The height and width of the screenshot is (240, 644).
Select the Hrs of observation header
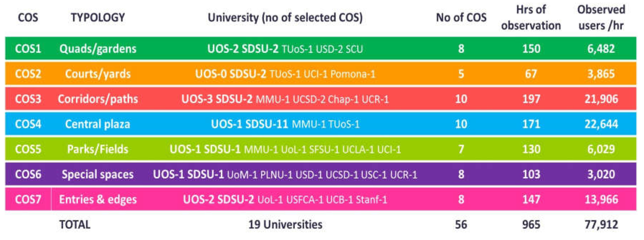[x=531, y=18]
